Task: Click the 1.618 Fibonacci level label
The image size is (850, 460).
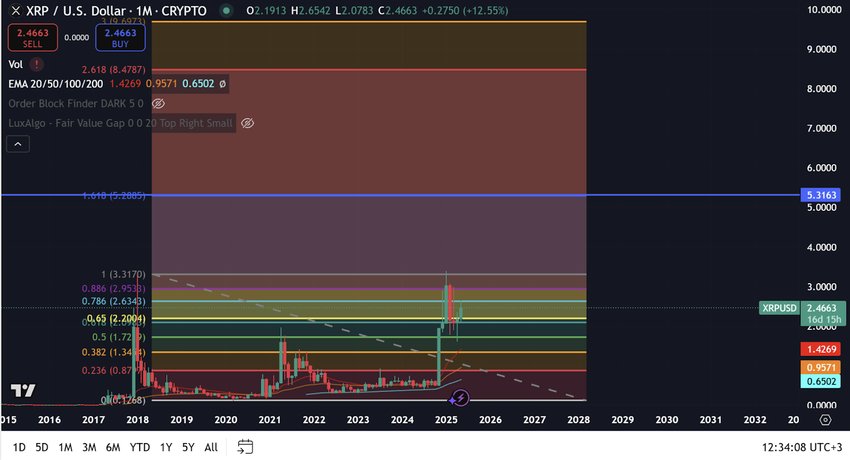Action: (114, 196)
